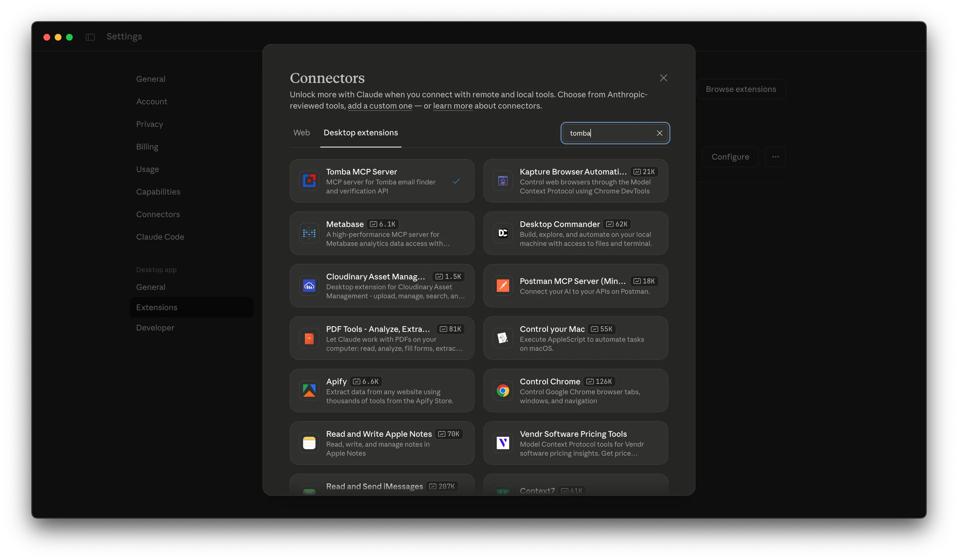Open Usage settings
958x560 pixels.
point(147,169)
